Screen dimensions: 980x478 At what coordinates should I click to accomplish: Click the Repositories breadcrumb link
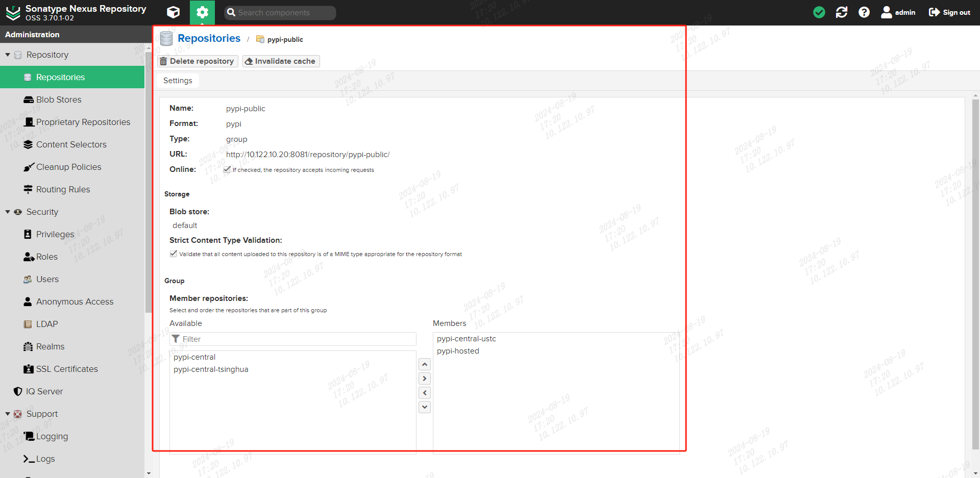pos(209,38)
